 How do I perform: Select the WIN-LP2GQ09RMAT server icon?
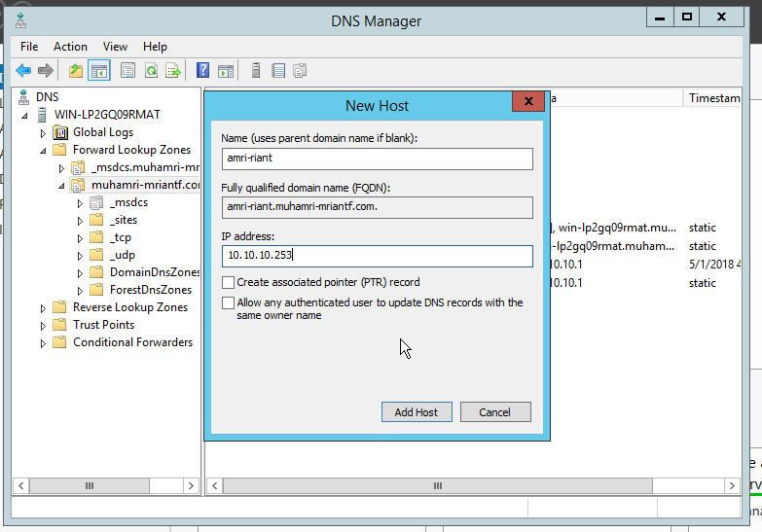(42, 115)
